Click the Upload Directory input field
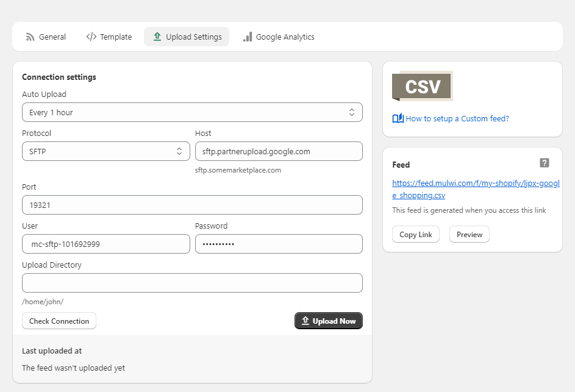Screen dimensions: 575x392 (x=192, y=283)
